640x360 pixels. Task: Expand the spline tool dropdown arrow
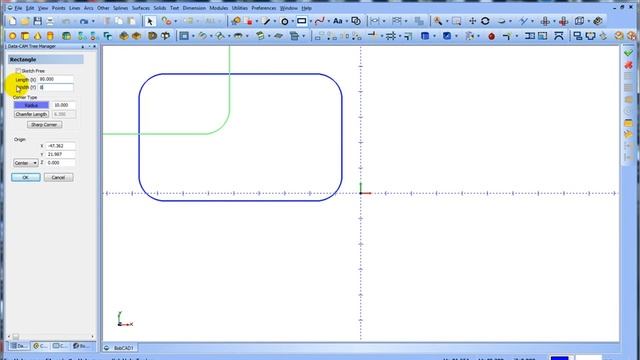329,21
